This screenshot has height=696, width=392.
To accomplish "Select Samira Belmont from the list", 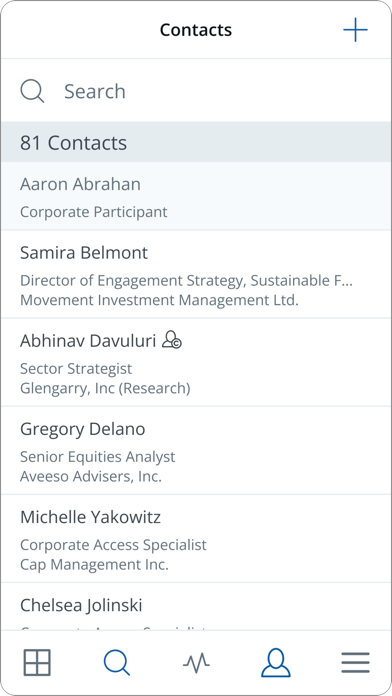I will click(196, 274).
